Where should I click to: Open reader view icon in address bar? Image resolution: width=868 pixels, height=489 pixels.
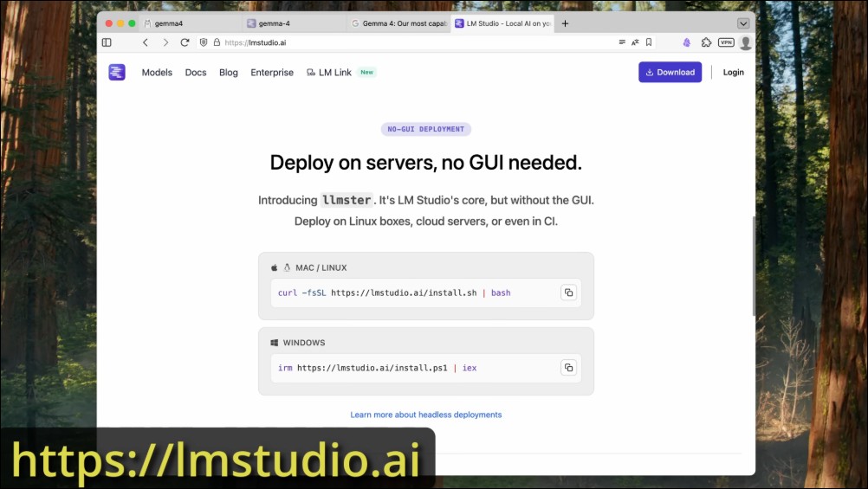coord(622,42)
